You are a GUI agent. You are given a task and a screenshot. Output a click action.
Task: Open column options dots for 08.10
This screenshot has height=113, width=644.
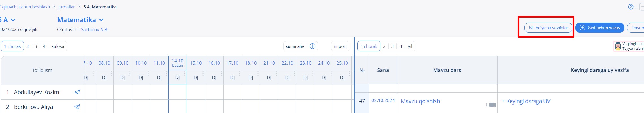112,74
